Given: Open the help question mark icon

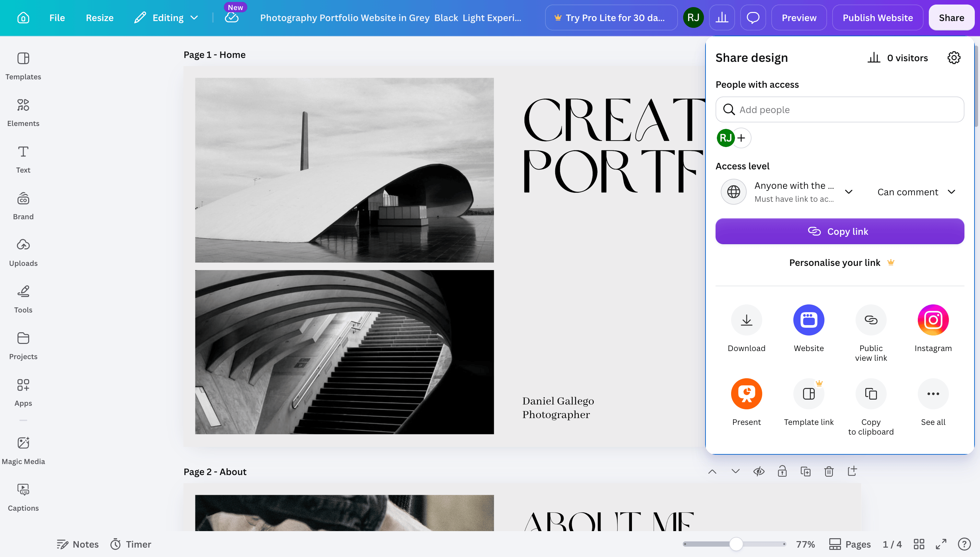Looking at the screenshot, I should coord(964,544).
